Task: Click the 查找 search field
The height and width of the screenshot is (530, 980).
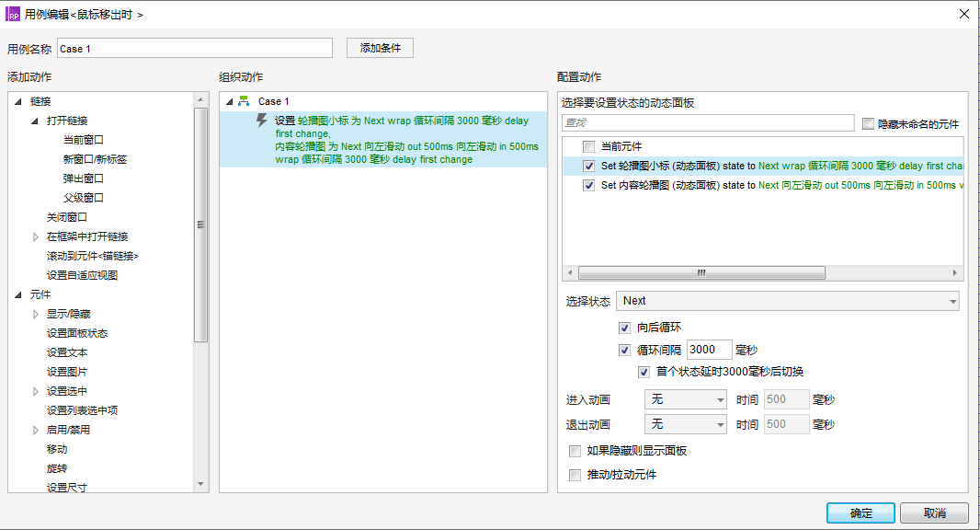Action: click(708, 122)
